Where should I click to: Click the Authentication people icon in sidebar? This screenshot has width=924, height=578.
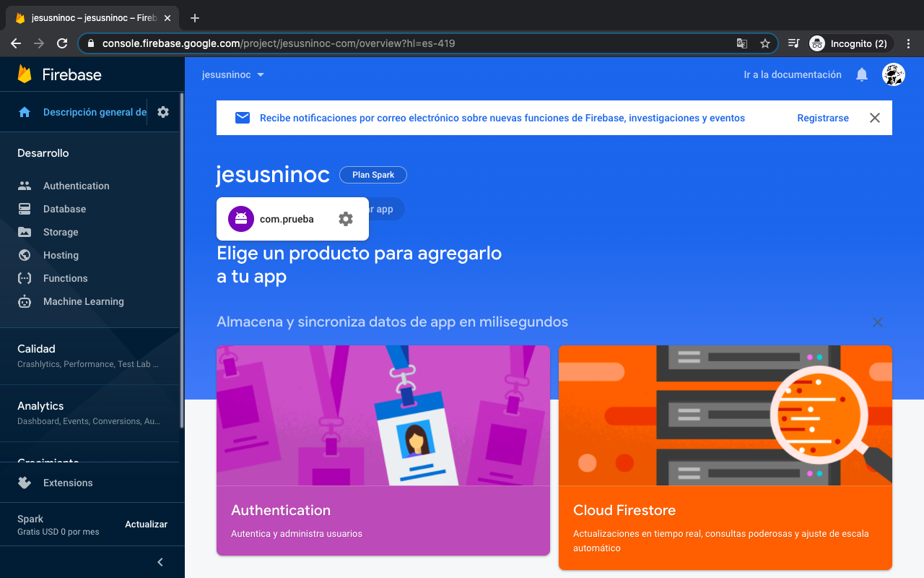(25, 186)
